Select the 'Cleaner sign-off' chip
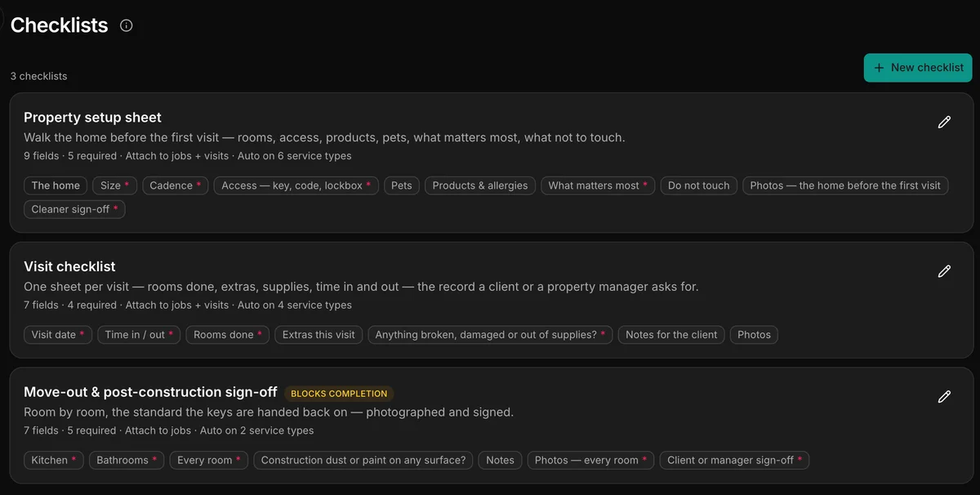The height and width of the screenshot is (495, 980). pyautogui.click(x=74, y=209)
